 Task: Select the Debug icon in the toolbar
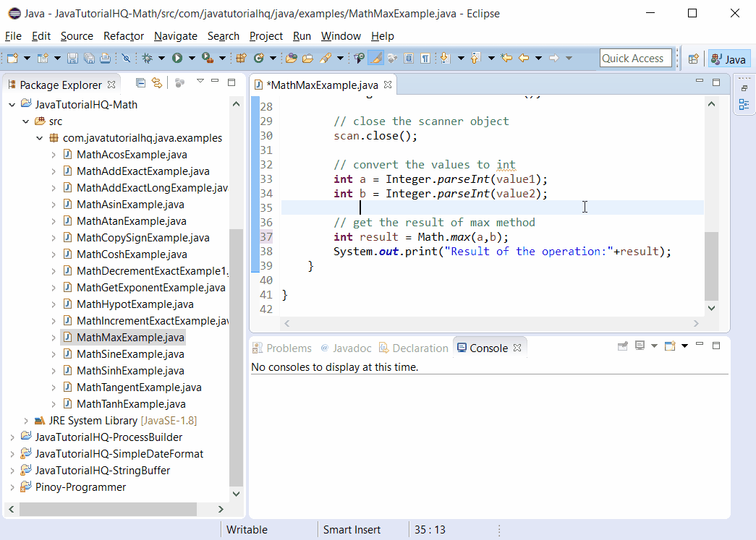tap(149, 58)
